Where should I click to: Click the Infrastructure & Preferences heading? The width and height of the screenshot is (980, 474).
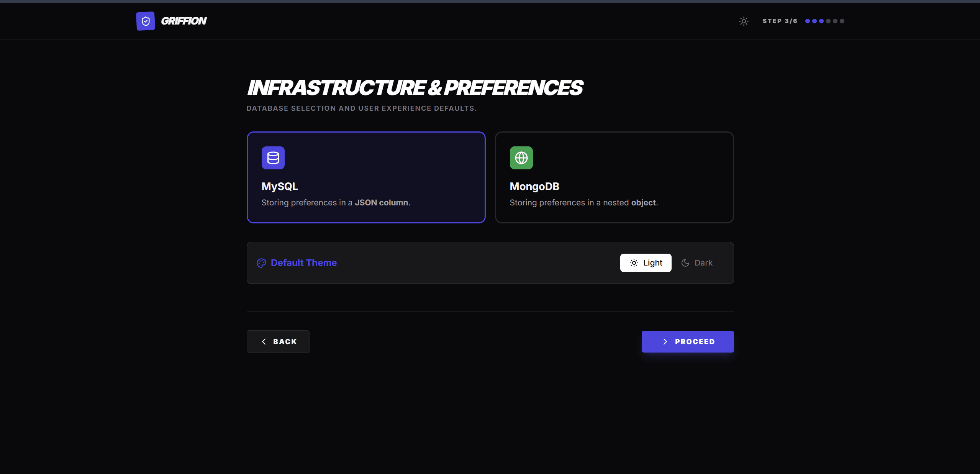(x=415, y=88)
